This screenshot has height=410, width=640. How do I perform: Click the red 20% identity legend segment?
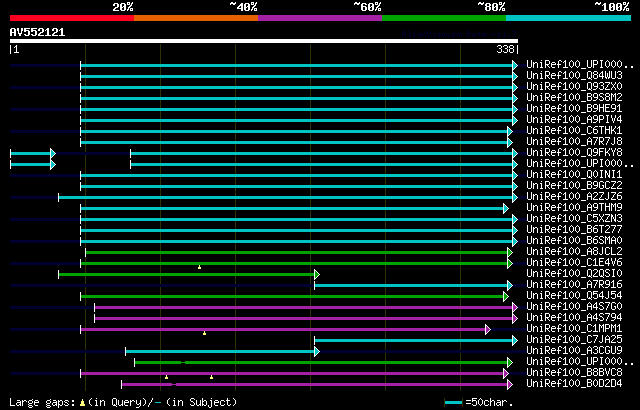click(x=72, y=18)
